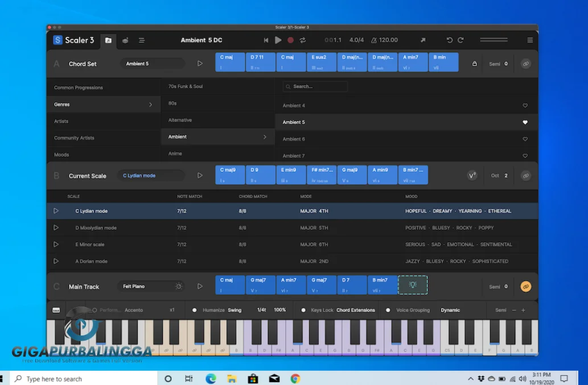The width and height of the screenshot is (588, 385).
Task: Favorite the Ambient 4 chord set
Action: 525,106
